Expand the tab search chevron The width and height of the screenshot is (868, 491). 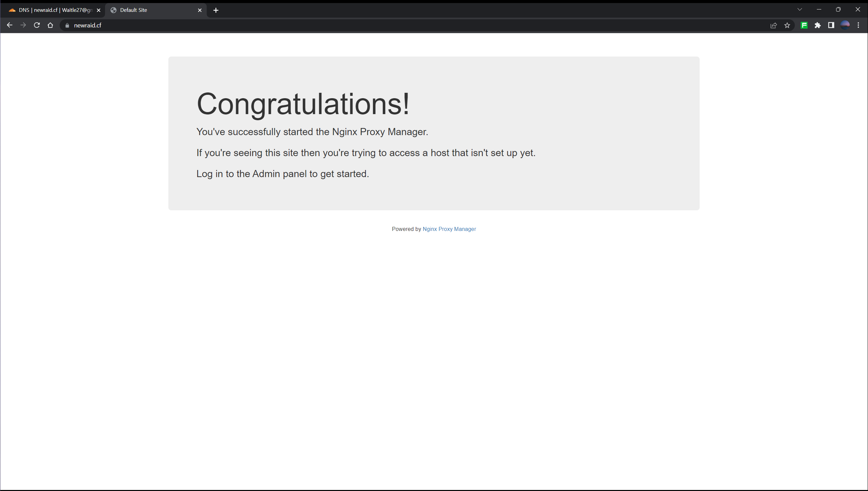tap(800, 10)
